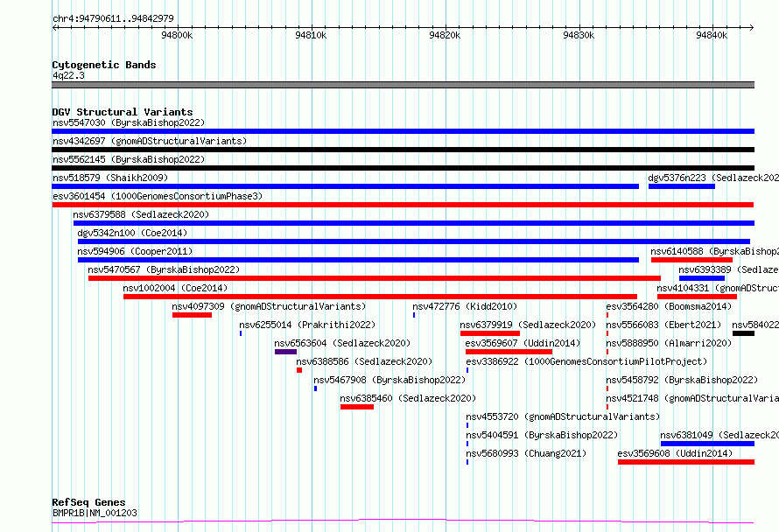Viewport: 779px width, 532px height.
Task: Select the black bar under nsv584022
Action: coord(743,333)
